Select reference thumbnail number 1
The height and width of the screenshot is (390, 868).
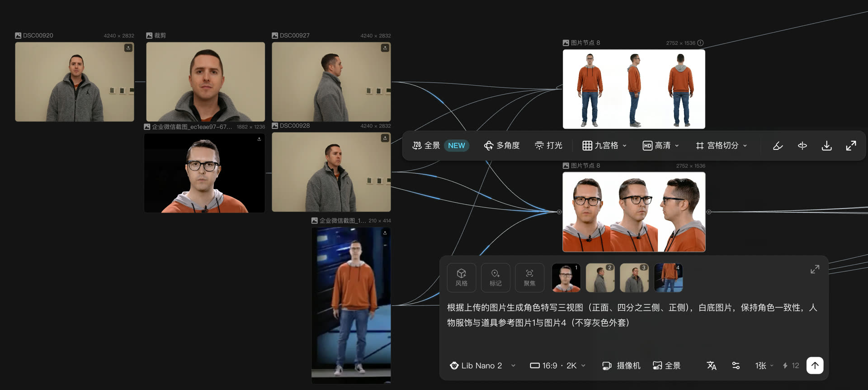[566, 278]
